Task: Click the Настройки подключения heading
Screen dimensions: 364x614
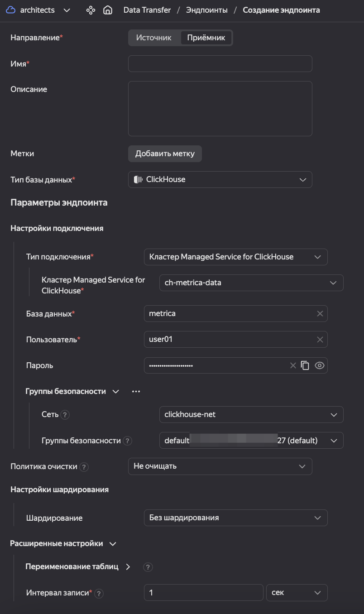Action: tap(57, 228)
